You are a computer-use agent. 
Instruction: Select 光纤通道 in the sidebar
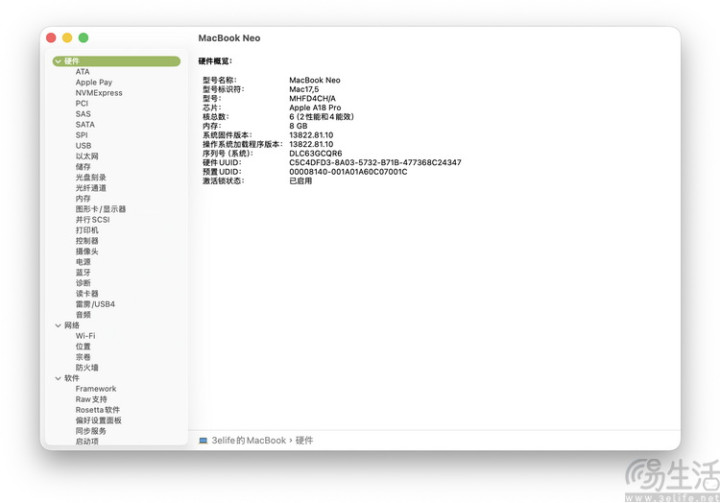[x=91, y=188]
